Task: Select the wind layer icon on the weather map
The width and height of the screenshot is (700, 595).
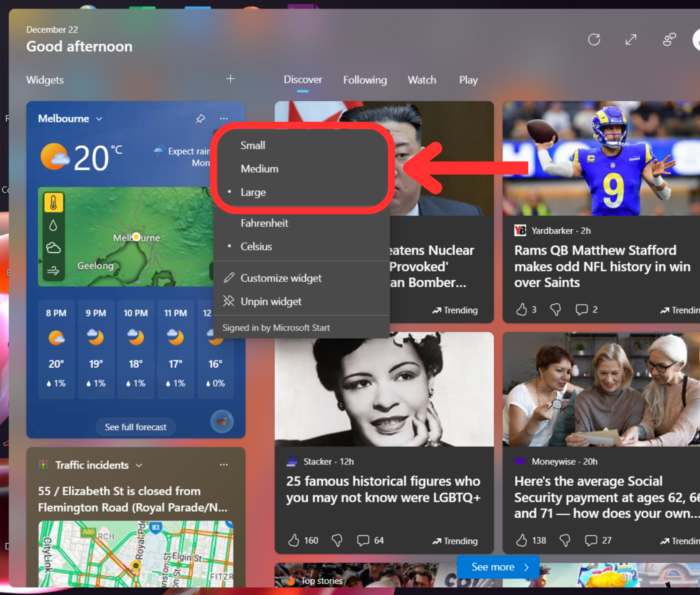Action: click(x=53, y=271)
